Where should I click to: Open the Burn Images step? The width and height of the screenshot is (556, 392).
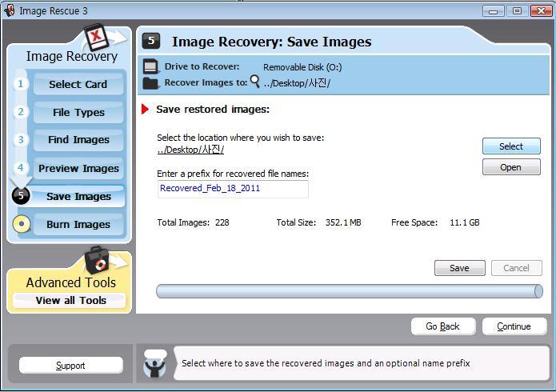[x=78, y=224]
